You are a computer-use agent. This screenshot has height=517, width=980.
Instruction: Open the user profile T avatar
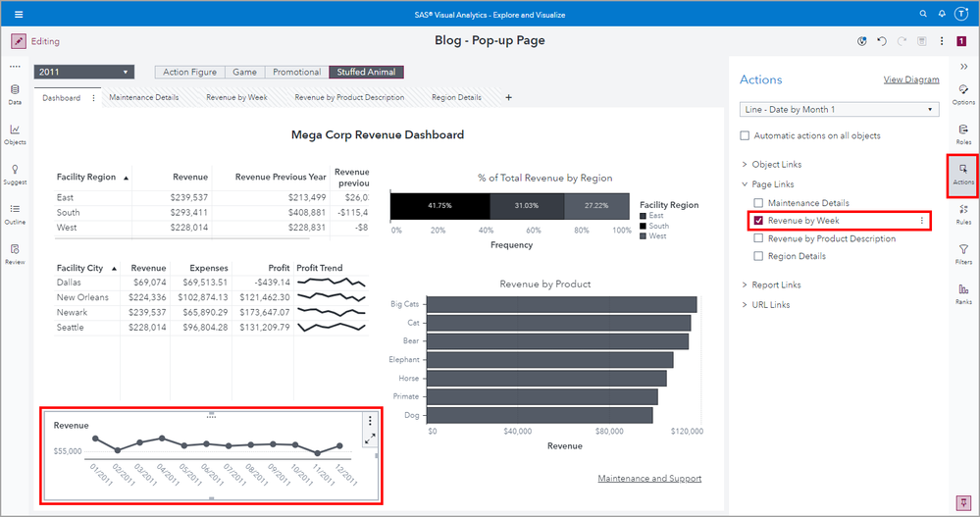click(x=961, y=14)
